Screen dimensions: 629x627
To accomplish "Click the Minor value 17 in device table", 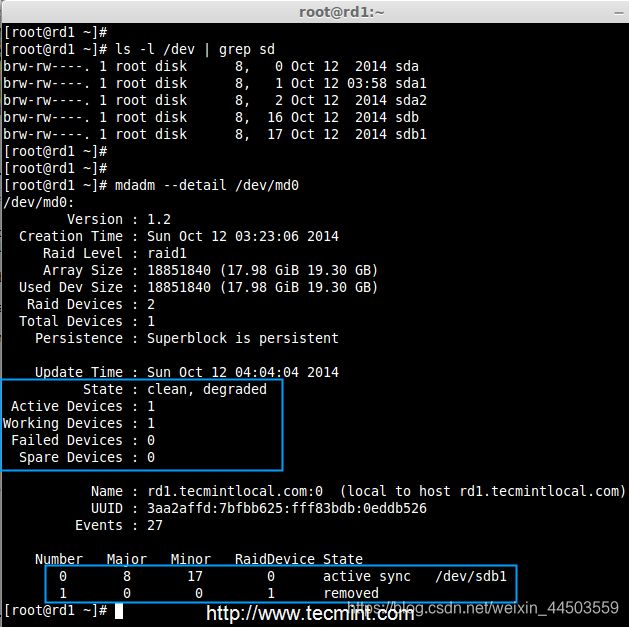I will pyautogui.click(x=195, y=576).
